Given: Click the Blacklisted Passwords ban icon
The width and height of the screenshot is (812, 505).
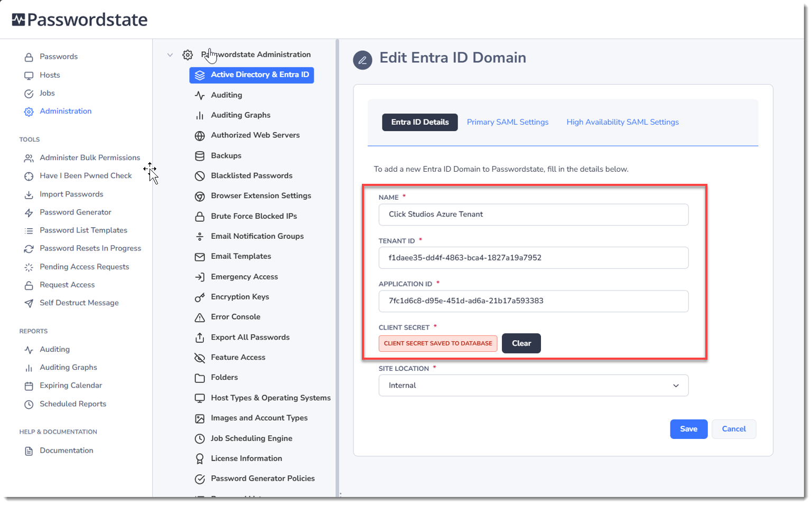Looking at the screenshot, I should click(200, 176).
